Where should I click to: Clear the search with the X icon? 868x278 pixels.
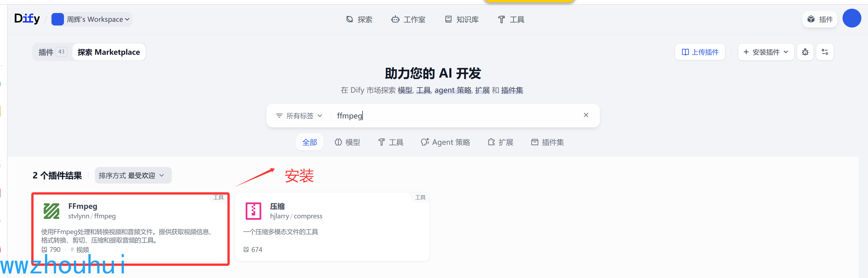pos(586,115)
